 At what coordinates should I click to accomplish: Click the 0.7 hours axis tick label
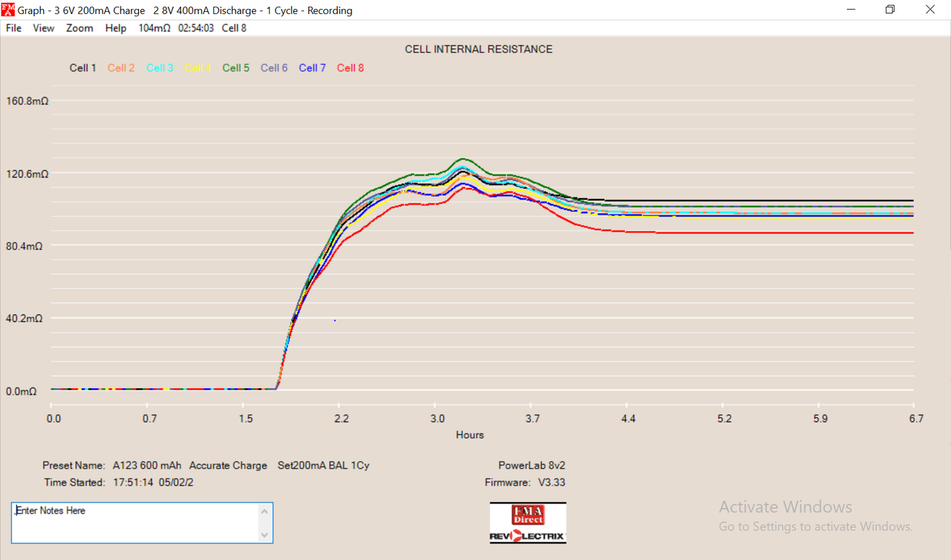pos(150,419)
